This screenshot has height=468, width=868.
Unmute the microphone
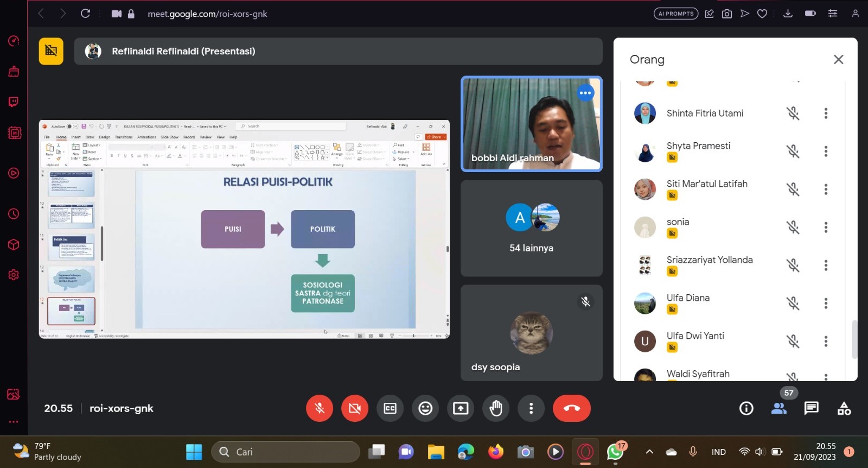tap(320, 408)
